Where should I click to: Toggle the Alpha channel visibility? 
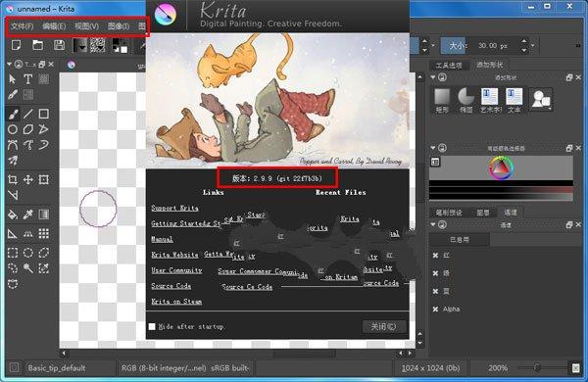pyautogui.click(x=435, y=310)
